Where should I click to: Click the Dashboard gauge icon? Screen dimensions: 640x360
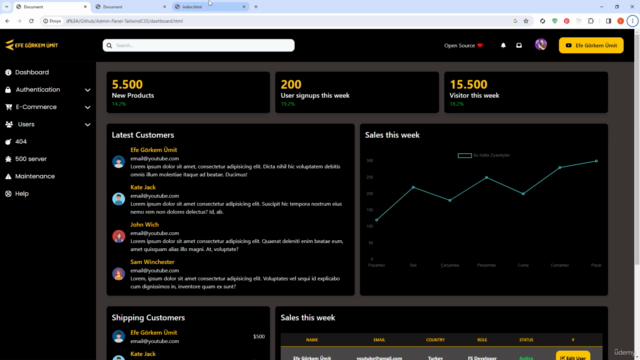coord(8,72)
